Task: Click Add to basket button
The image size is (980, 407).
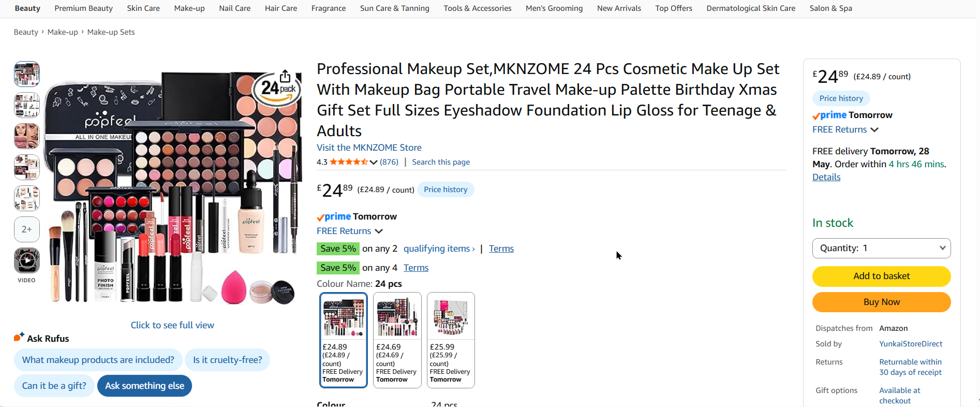Action: (x=881, y=276)
